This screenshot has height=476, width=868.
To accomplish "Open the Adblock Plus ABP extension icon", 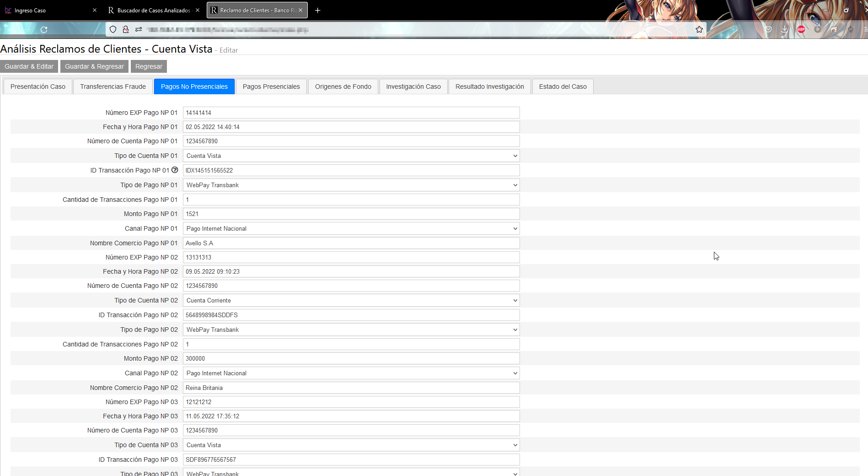I will [x=801, y=30].
